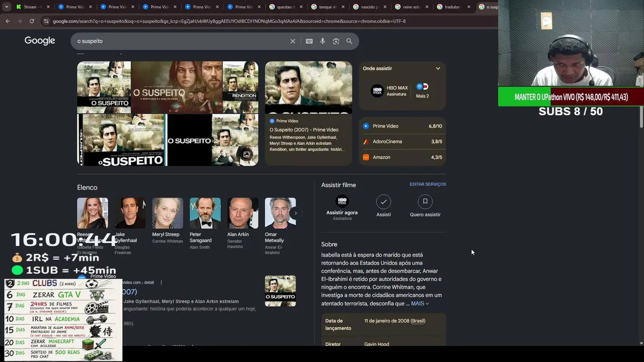Show more cast with the carousel arrow
Screen dimensions: 644x362
(x=295, y=213)
